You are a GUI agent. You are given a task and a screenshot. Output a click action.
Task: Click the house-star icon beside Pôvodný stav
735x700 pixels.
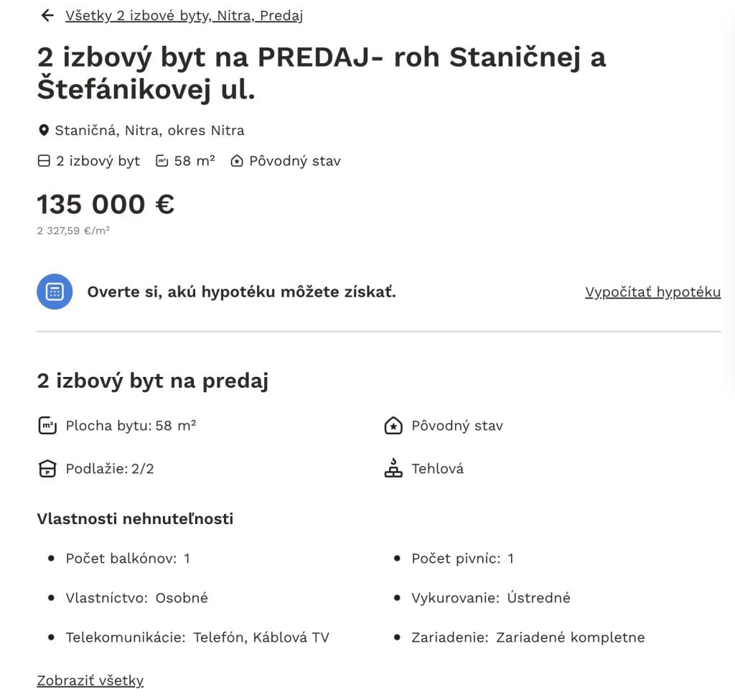[x=237, y=161]
